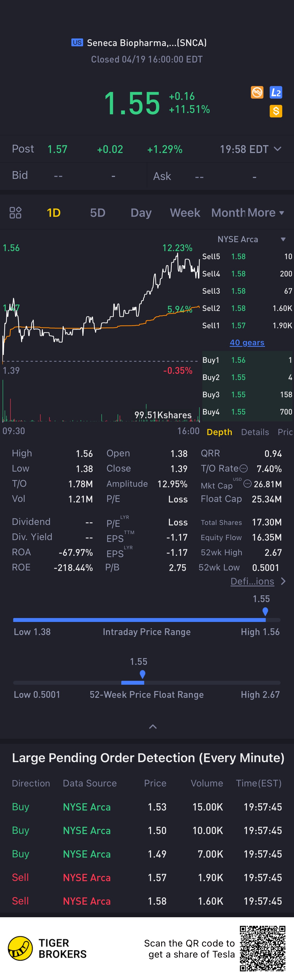This screenshot has width=294, height=980.
Task: Change the NYSE Arca exchange source
Action: (x=251, y=239)
